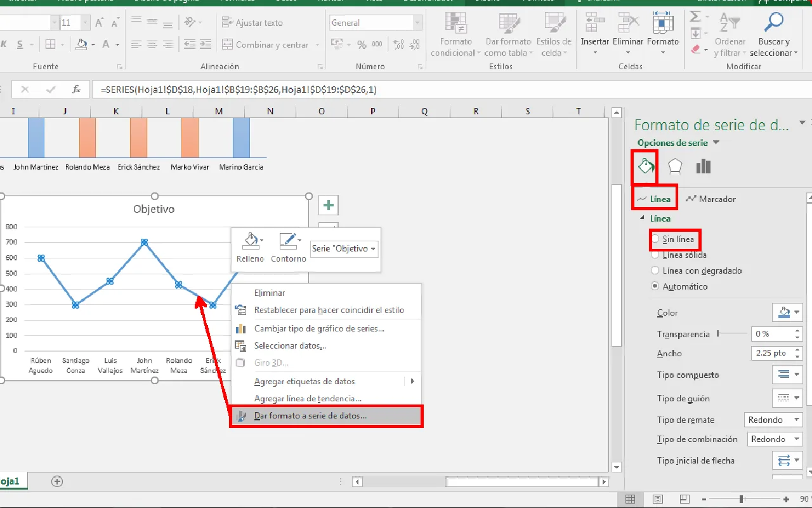
Task: Click the formula bar text
Action: [239, 90]
